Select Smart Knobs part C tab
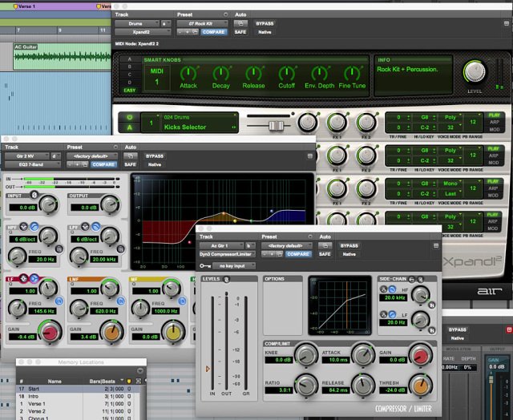Screen dimensions: 513x420 click(130, 75)
